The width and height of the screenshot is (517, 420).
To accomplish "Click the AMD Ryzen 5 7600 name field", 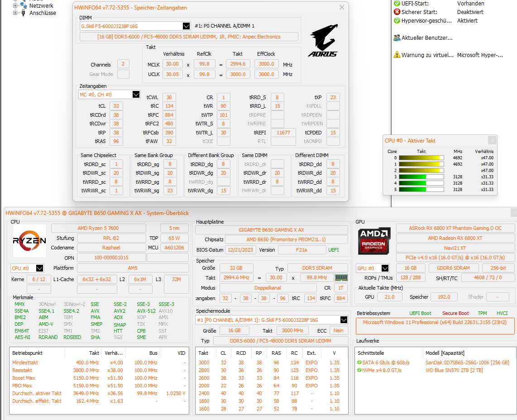I will [98, 228].
